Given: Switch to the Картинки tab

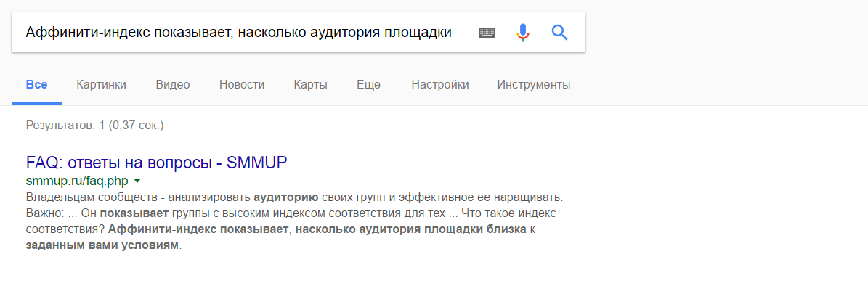Looking at the screenshot, I should pyautogui.click(x=101, y=85).
